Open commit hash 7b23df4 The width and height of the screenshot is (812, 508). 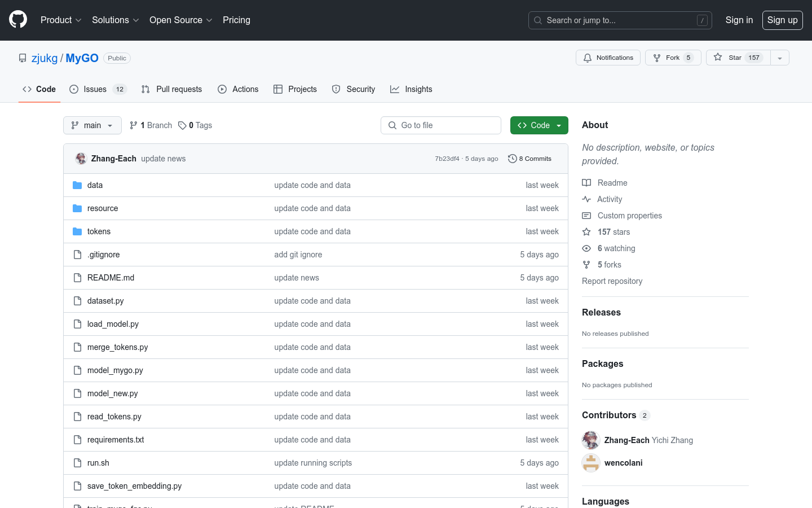tap(447, 159)
